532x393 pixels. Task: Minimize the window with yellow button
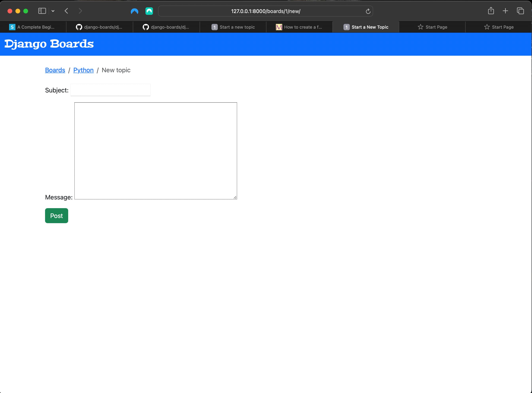pyautogui.click(x=18, y=11)
